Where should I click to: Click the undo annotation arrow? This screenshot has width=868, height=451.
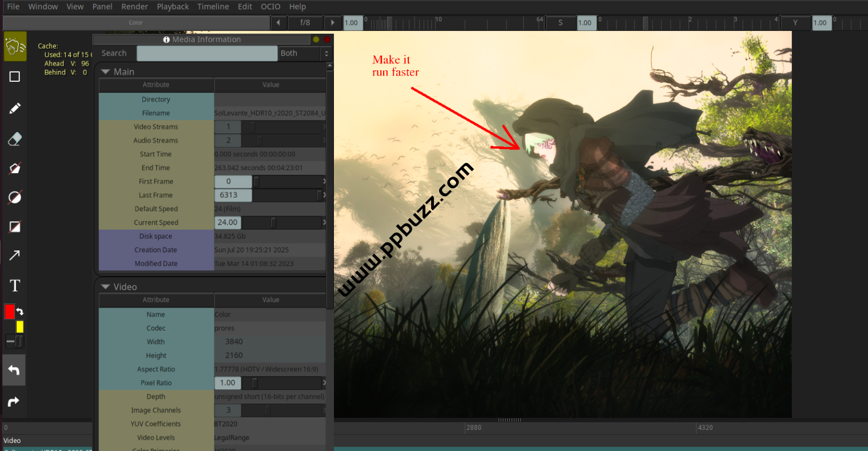pos(14,370)
